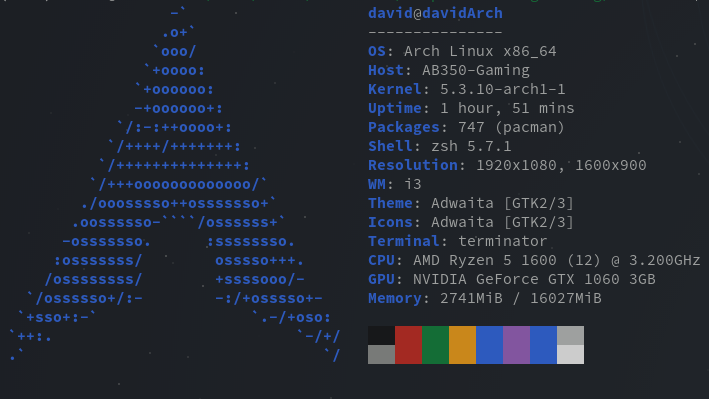Click the 'Memory' label
The width and height of the screenshot is (709, 399).
[x=395, y=299]
